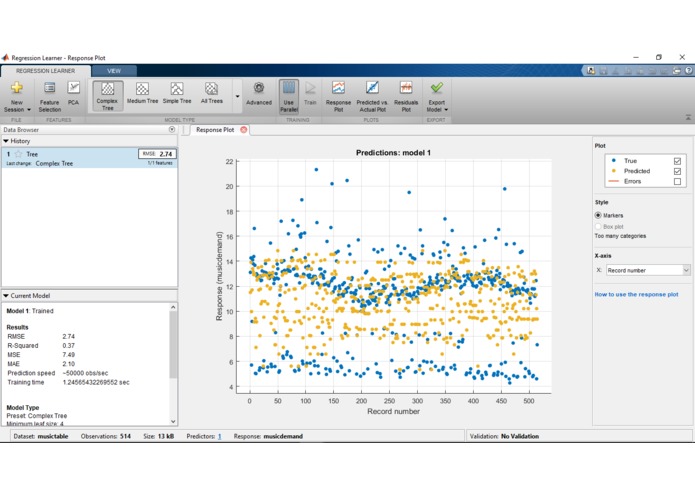Open Data Browser panel actions circle icon
This screenshot has width=695, height=494.
pos(172,129)
